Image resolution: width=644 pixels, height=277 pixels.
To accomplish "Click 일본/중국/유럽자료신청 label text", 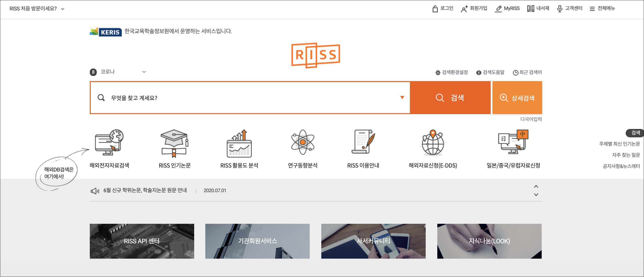I will click(513, 165).
